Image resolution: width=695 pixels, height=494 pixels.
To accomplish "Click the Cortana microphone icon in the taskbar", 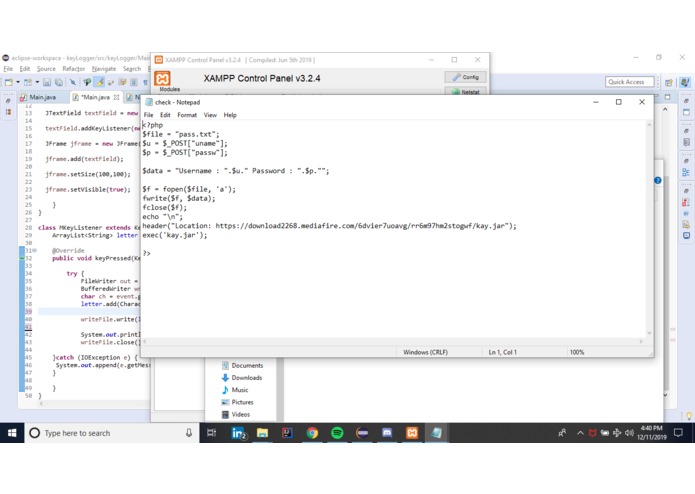I will coord(189,433).
